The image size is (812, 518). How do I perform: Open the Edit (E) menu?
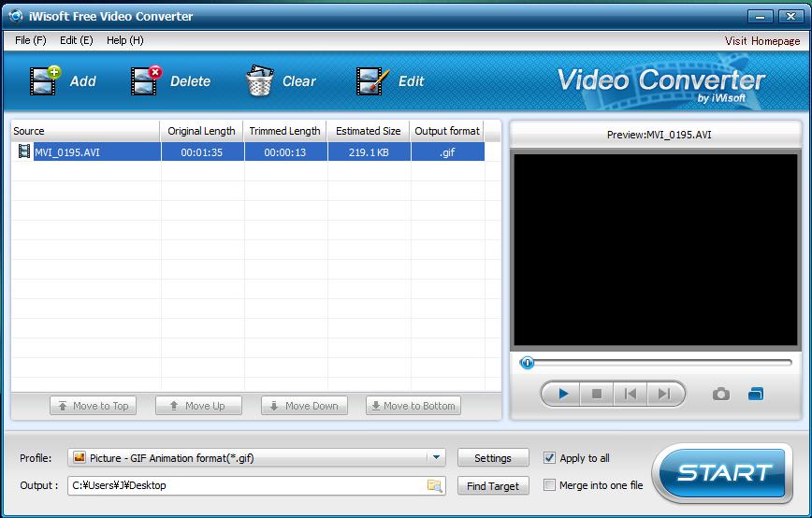(x=76, y=40)
